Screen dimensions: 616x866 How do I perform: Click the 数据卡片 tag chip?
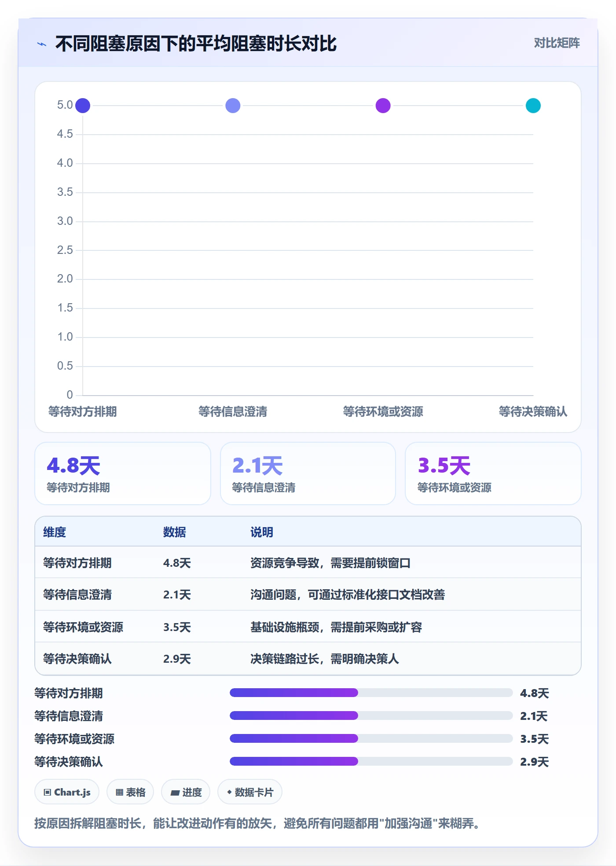[250, 792]
